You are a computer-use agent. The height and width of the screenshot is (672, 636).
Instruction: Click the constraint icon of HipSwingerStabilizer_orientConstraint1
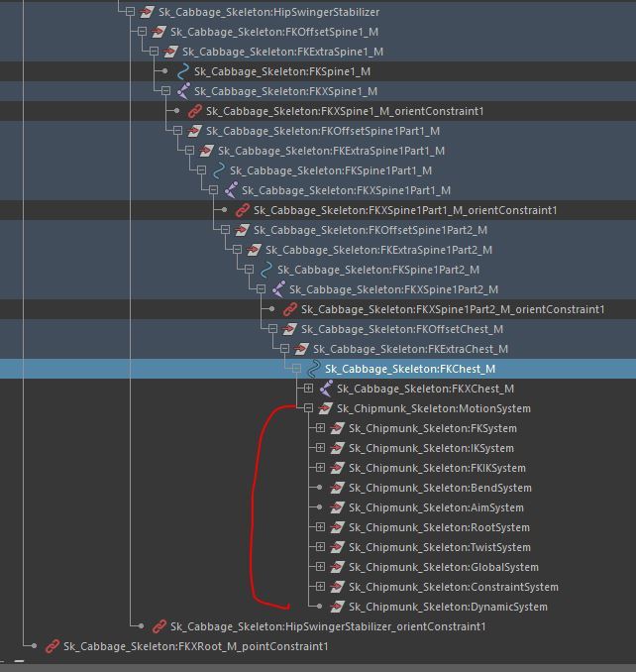(159, 626)
